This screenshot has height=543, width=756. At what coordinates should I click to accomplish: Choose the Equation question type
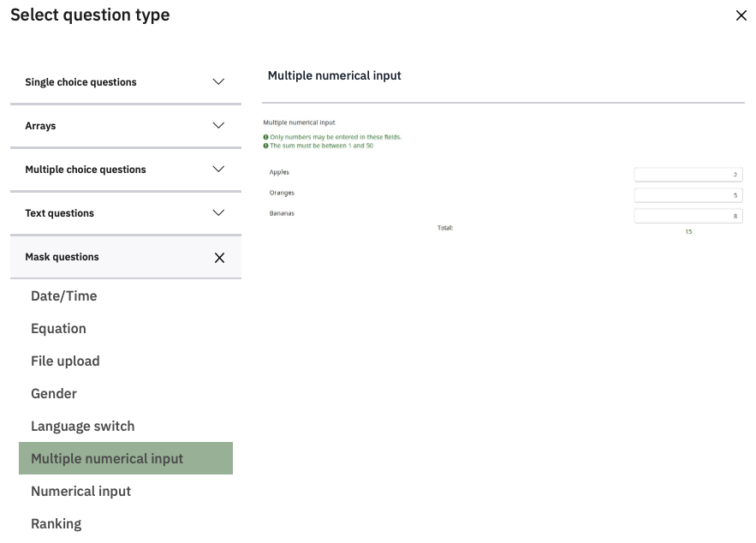click(58, 329)
